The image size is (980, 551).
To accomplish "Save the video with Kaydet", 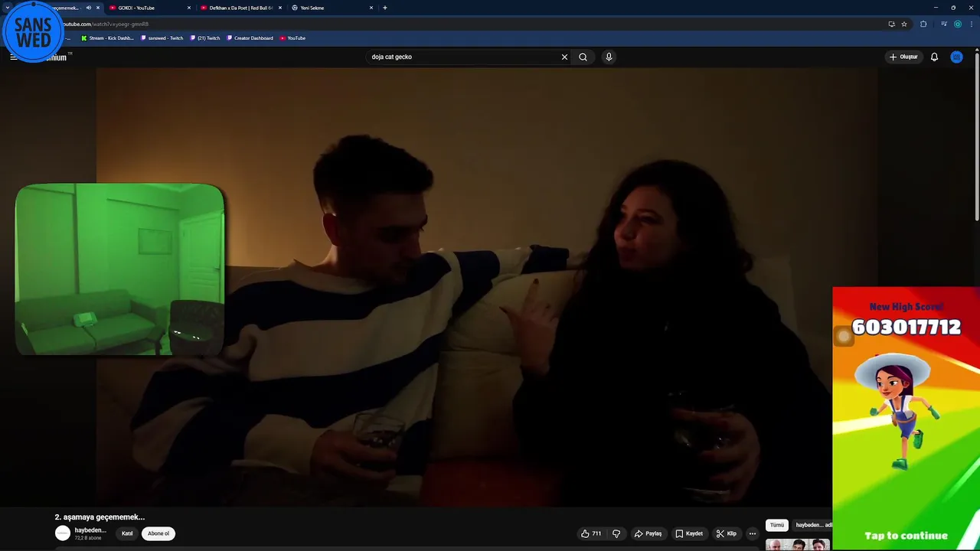I will [x=689, y=533].
